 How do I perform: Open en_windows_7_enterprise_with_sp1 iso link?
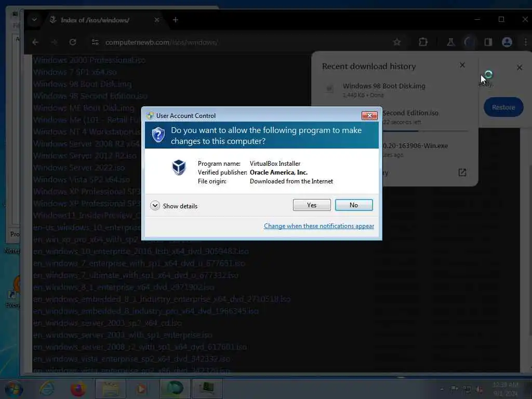(139, 263)
